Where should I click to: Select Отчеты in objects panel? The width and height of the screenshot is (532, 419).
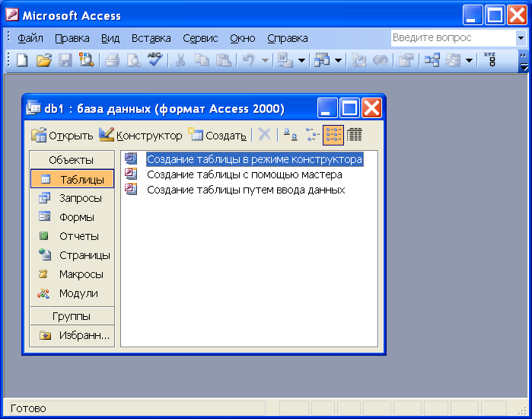point(72,236)
